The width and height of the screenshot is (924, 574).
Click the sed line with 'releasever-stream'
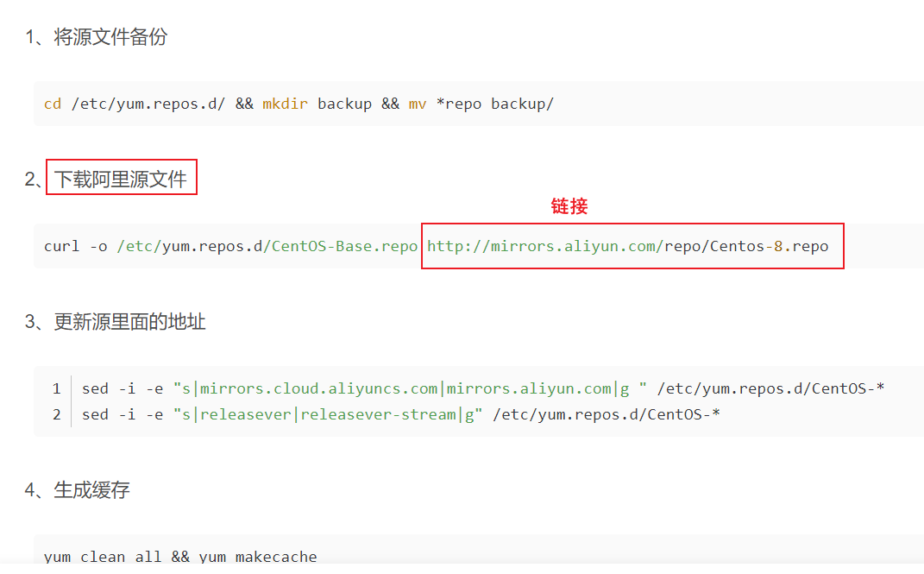400,414
